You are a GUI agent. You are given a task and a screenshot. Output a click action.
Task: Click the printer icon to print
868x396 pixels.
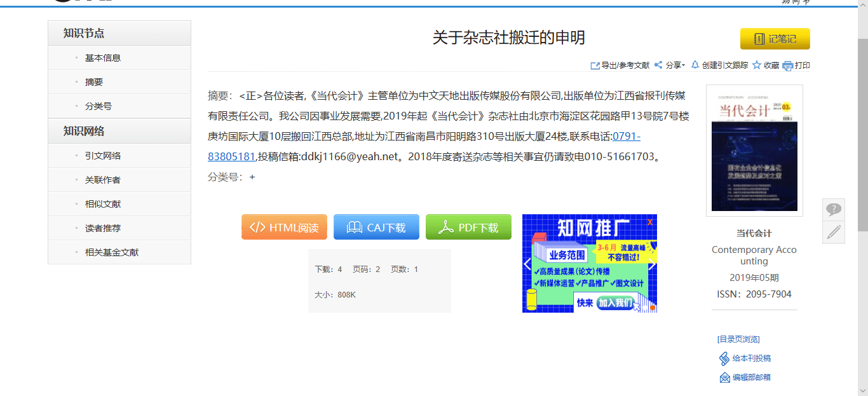coord(788,65)
